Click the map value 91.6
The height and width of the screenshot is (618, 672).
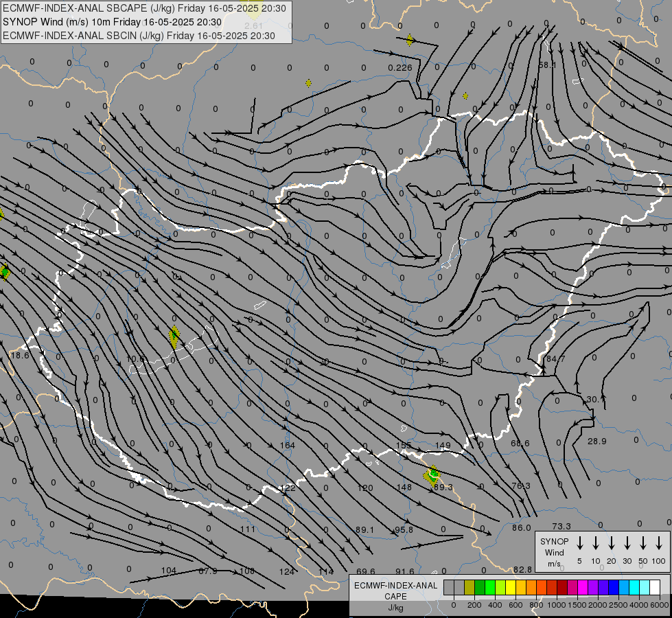point(404,572)
